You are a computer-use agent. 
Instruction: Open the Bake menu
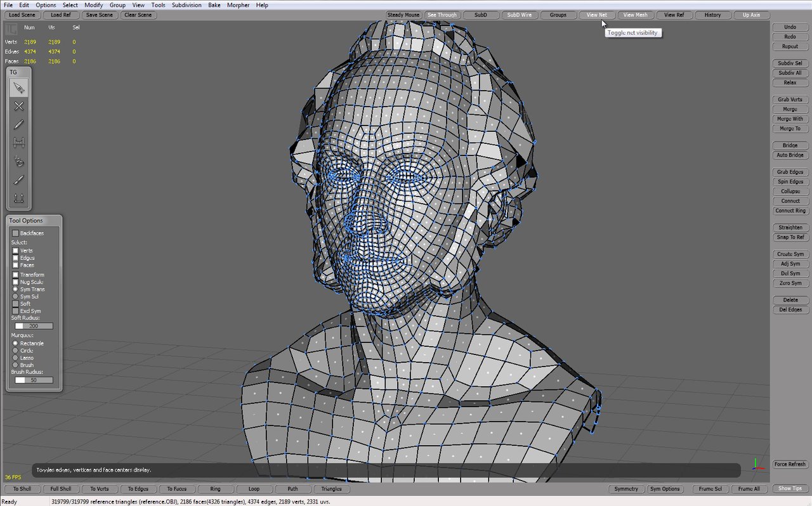pos(214,5)
